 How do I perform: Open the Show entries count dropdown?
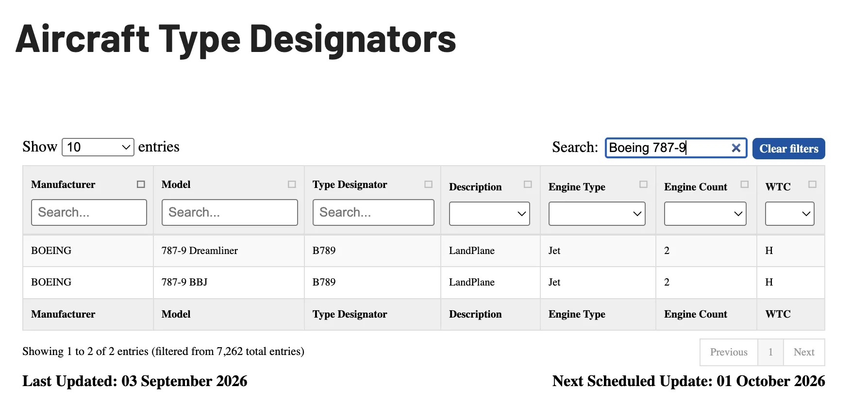(98, 147)
